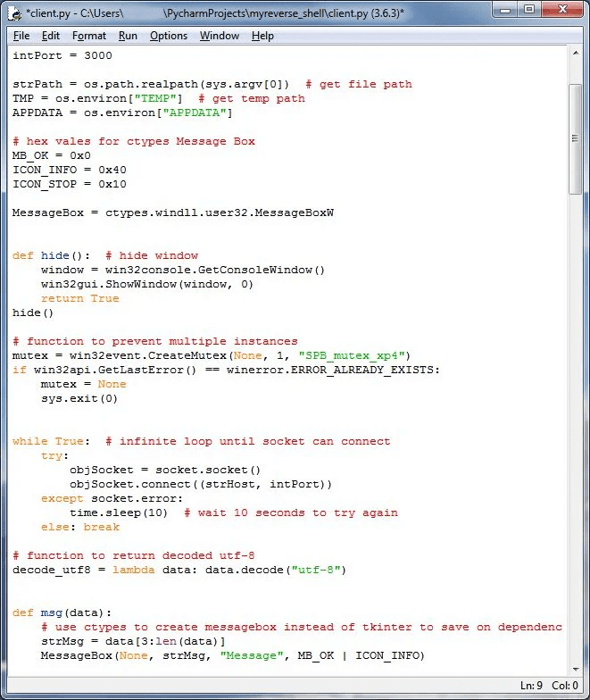Click 'win32console.GetConsoleWindow()' line
This screenshot has width=590, height=700.
pyautogui.click(x=183, y=270)
